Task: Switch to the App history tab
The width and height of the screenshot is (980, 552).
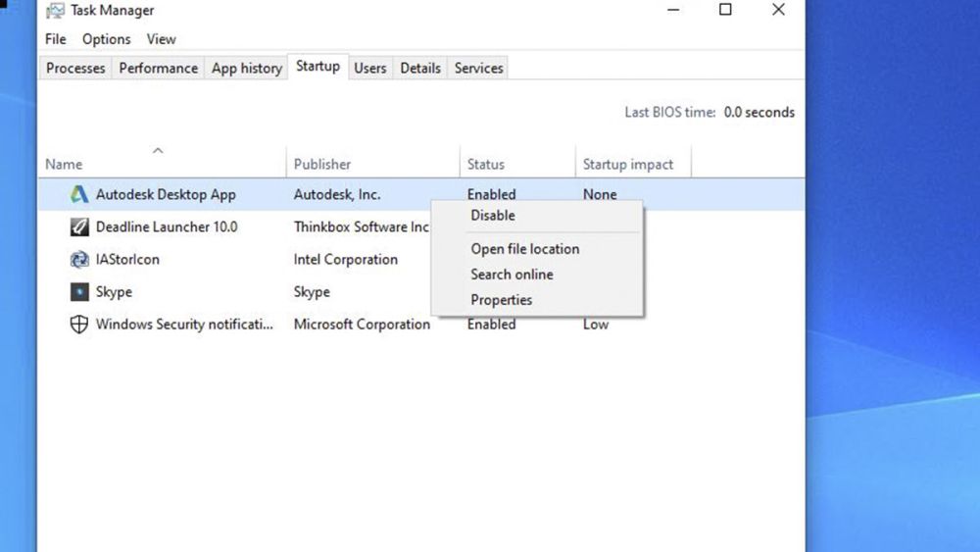Action: [x=247, y=68]
